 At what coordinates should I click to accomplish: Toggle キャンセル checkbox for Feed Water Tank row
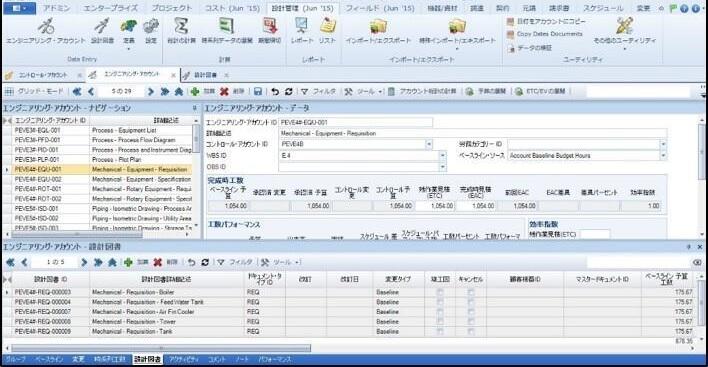pyautogui.click(x=471, y=302)
